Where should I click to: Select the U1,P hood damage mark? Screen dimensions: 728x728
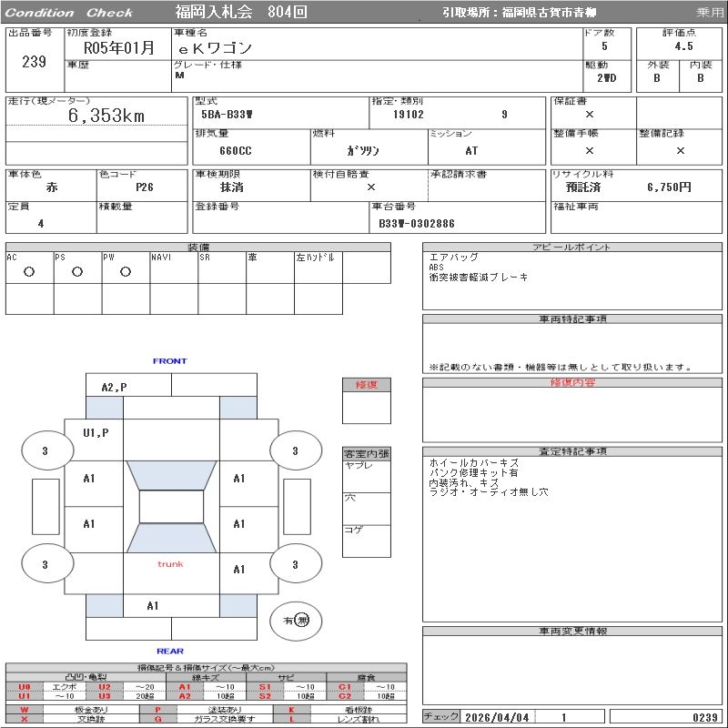tap(96, 433)
